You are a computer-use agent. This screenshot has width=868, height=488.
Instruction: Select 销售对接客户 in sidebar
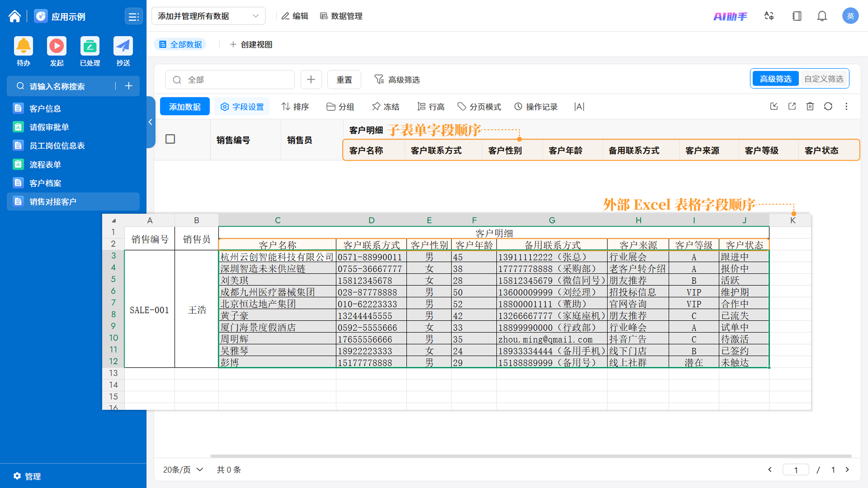point(73,201)
